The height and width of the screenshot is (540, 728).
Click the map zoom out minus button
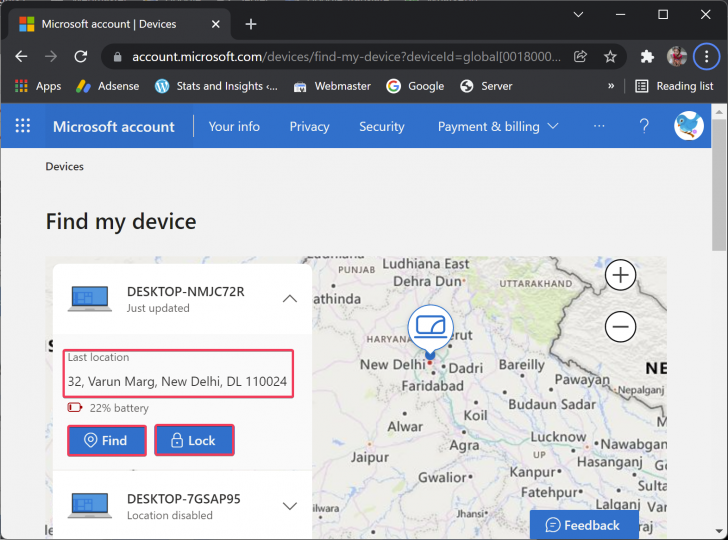coord(621,326)
